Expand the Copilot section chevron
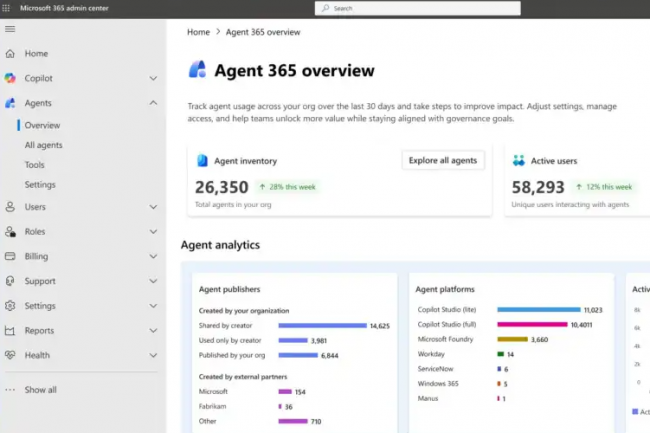The image size is (650, 433). point(153,78)
